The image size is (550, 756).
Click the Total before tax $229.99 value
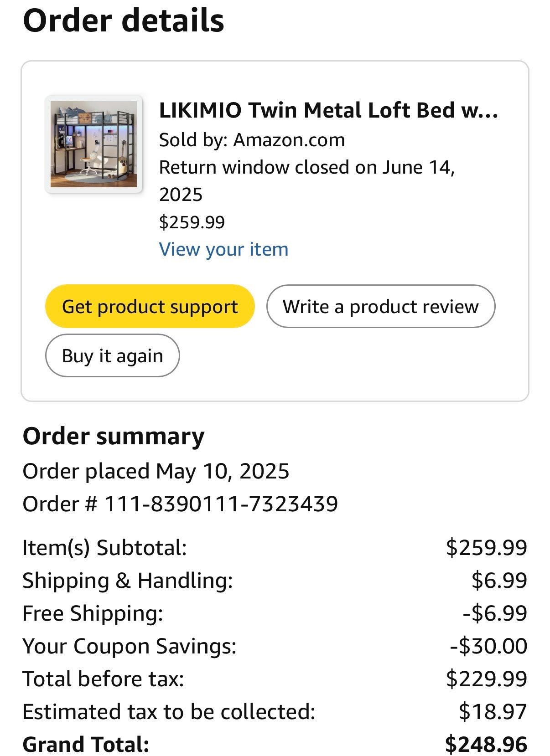click(486, 679)
